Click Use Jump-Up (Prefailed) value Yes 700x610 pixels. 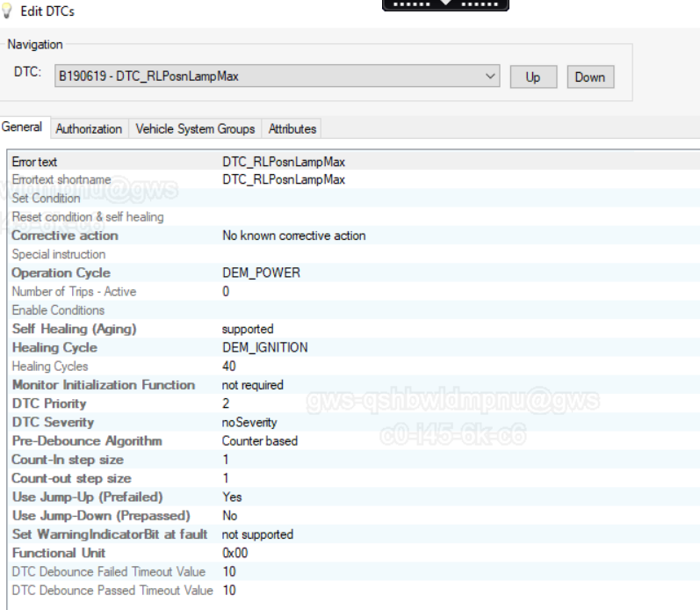coord(232,497)
